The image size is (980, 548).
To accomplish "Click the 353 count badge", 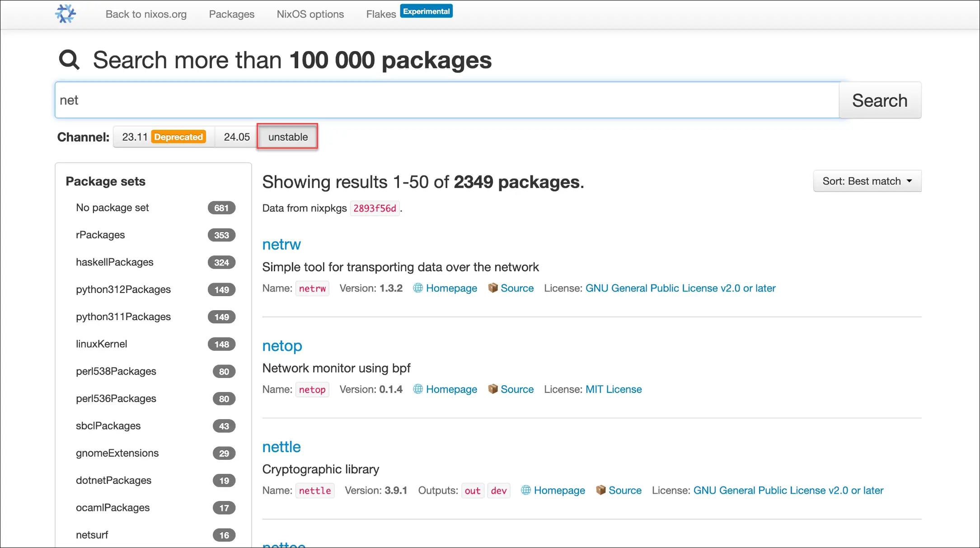I will [221, 235].
